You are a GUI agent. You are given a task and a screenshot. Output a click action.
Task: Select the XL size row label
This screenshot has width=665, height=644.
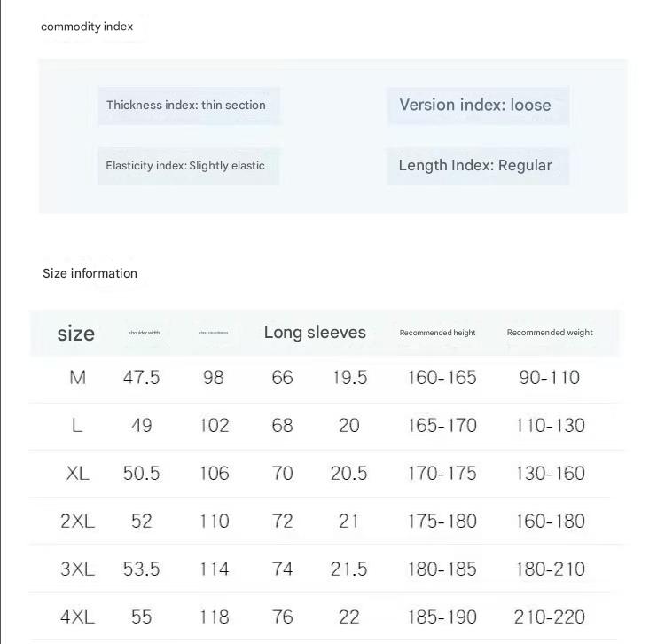pyautogui.click(x=77, y=474)
